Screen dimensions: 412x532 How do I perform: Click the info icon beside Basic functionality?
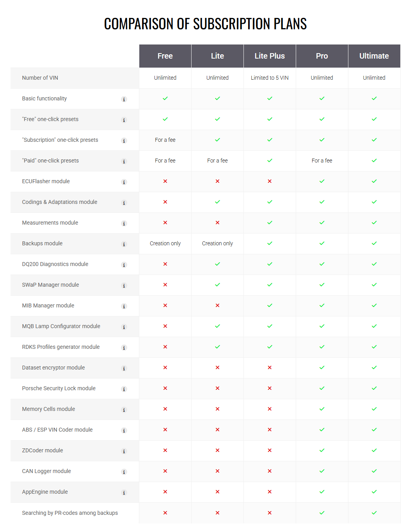124,99
